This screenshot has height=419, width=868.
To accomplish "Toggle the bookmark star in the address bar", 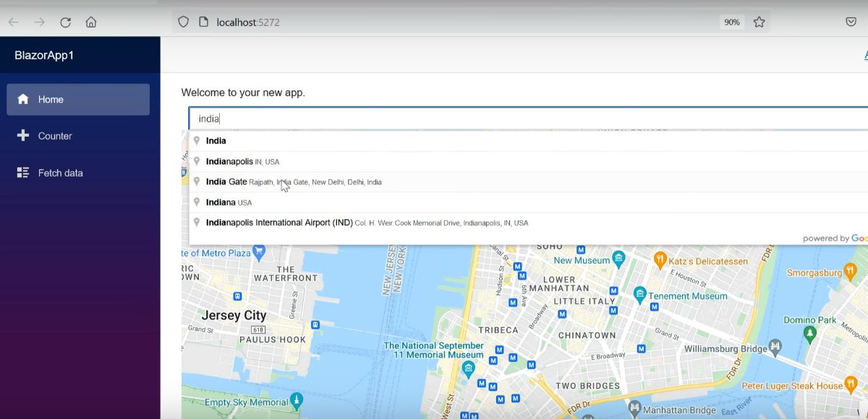I will pos(759,22).
